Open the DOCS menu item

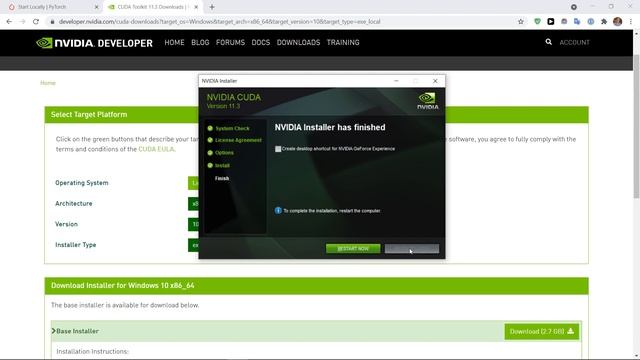261,42
